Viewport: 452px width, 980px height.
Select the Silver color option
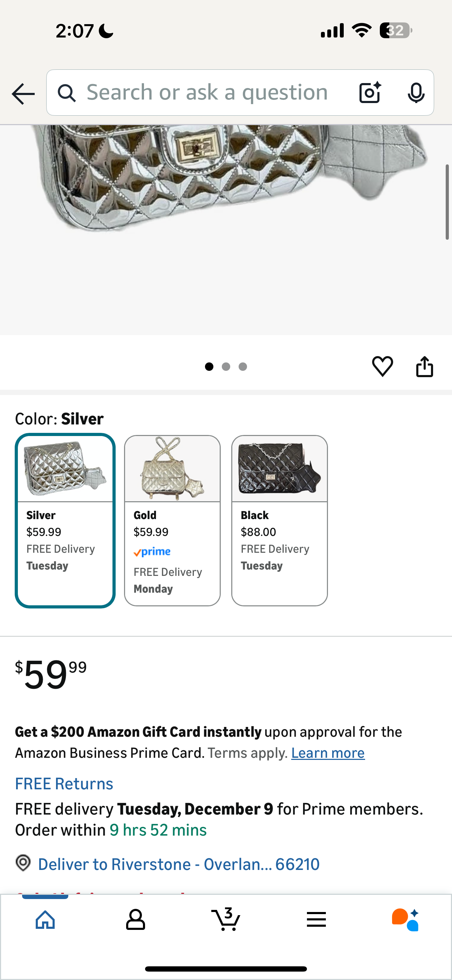(x=65, y=520)
